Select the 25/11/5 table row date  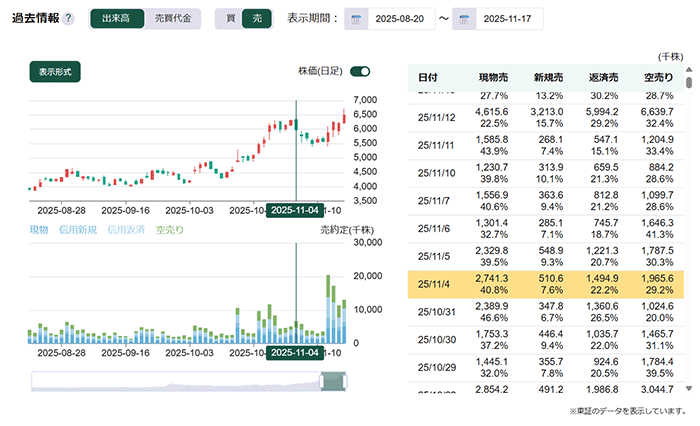tap(433, 257)
